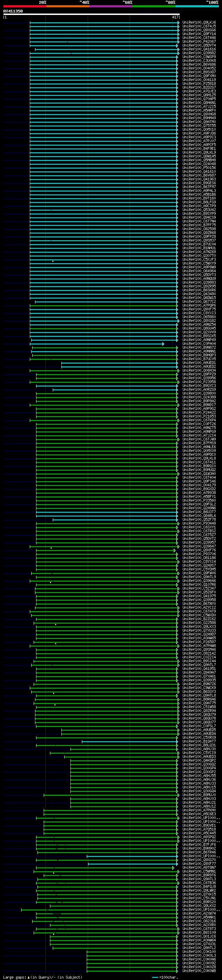The width and height of the screenshot is (222, 980).
Task: Click the UniRef100_A7R938 label
Action: (199, 492)
